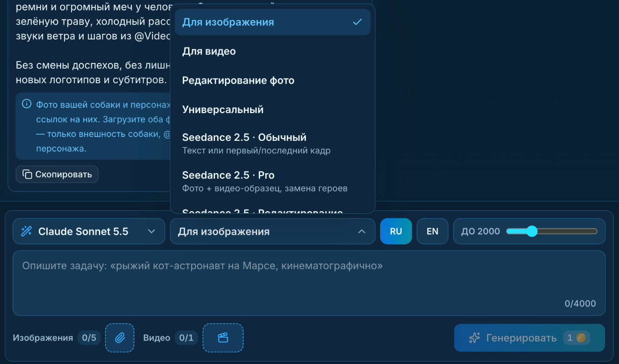Click the Видео 0/1 counter badge
The width and height of the screenshot is (619, 364).
[x=186, y=338]
